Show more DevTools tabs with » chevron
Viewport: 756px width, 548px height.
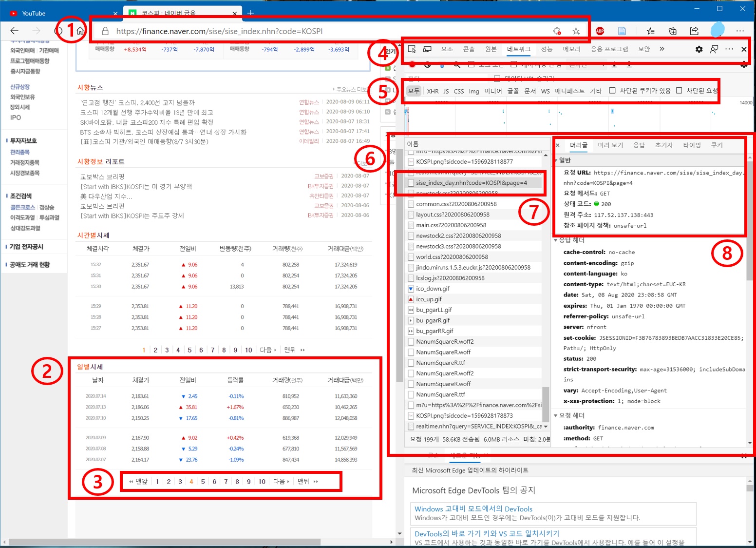pos(662,49)
